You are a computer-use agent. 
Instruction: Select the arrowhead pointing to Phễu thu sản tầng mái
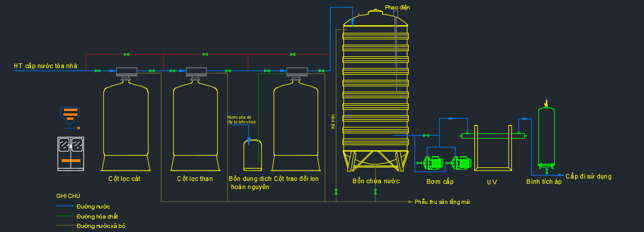(x=410, y=201)
